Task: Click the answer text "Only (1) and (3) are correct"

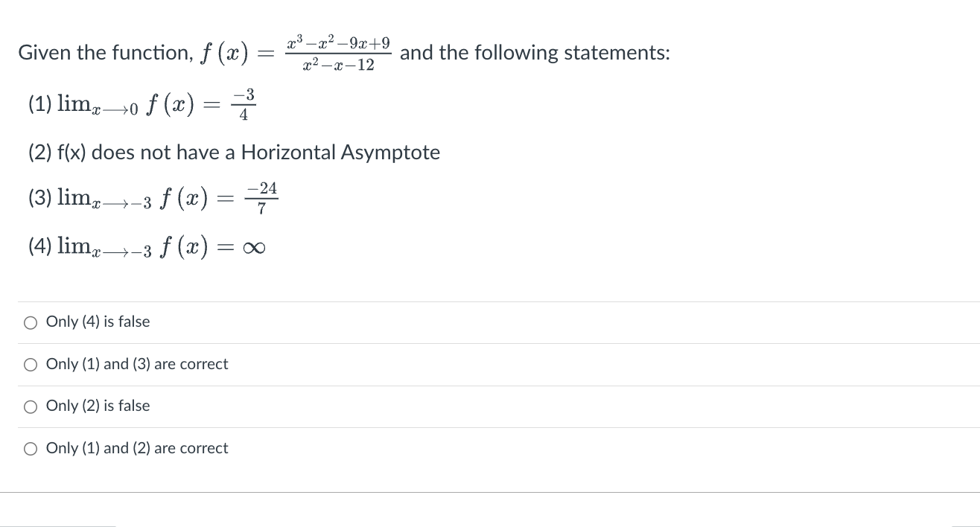Action: pos(137,364)
